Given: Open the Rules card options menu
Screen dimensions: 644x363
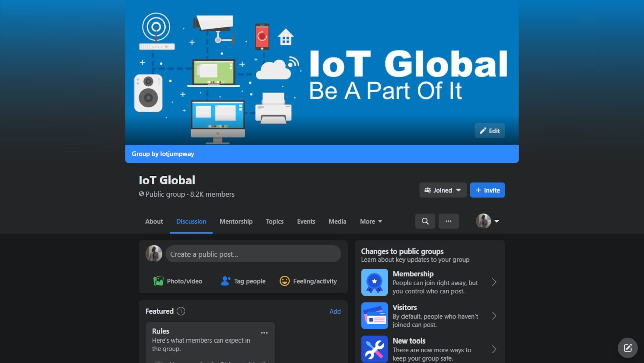Looking at the screenshot, I should pos(264,333).
